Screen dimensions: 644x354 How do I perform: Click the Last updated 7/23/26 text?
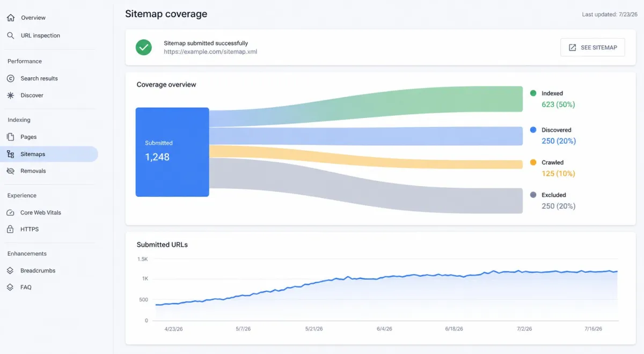[x=609, y=14]
